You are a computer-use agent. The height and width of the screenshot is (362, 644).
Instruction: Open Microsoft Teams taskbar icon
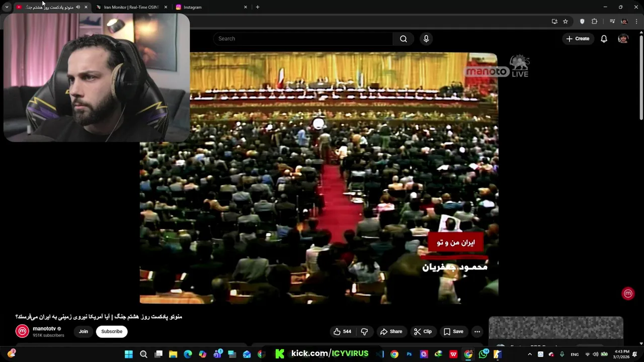coord(217,354)
